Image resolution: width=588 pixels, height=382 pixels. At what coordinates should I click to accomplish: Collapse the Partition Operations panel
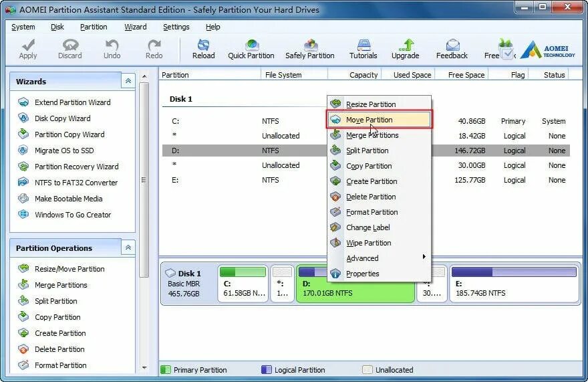pos(128,248)
